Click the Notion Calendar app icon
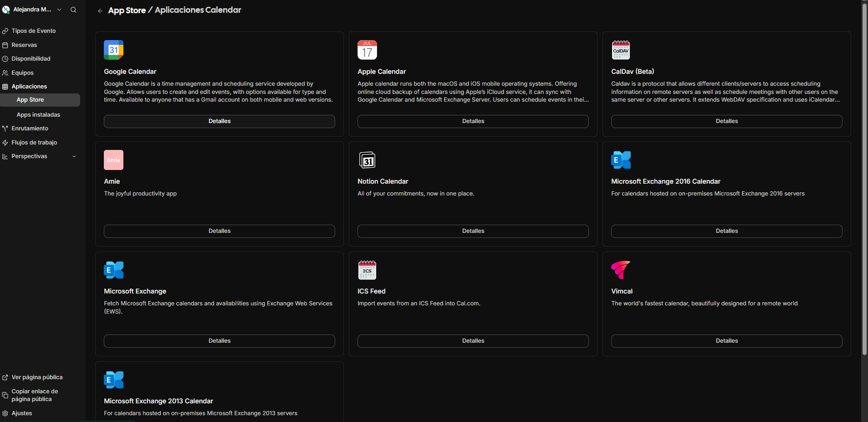Viewport: 868px width, 422px height. pyautogui.click(x=367, y=160)
